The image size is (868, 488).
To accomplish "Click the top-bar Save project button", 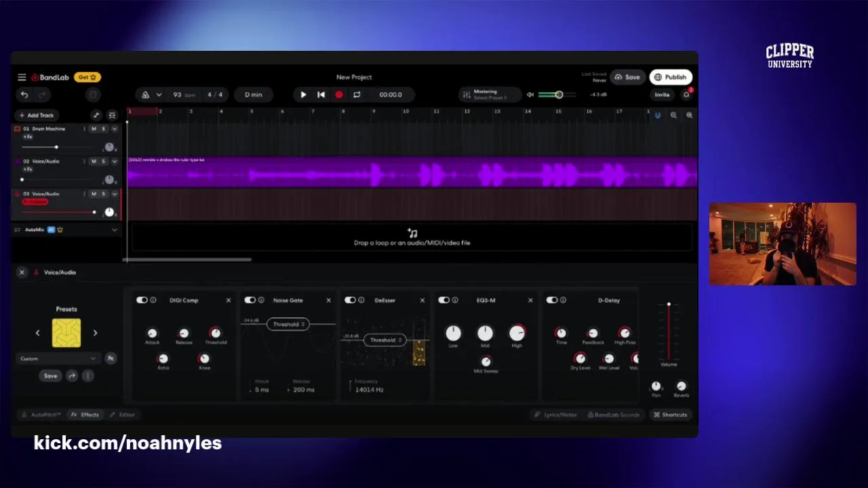I will [627, 77].
